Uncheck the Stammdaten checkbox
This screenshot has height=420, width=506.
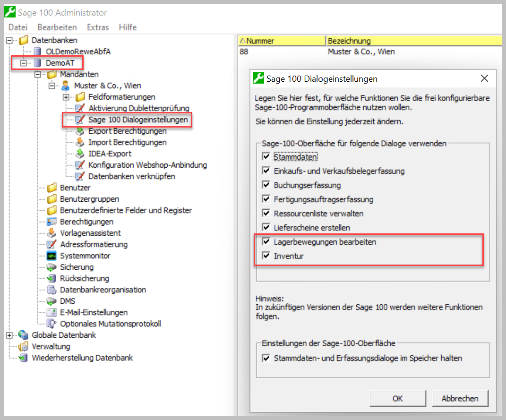click(266, 156)
